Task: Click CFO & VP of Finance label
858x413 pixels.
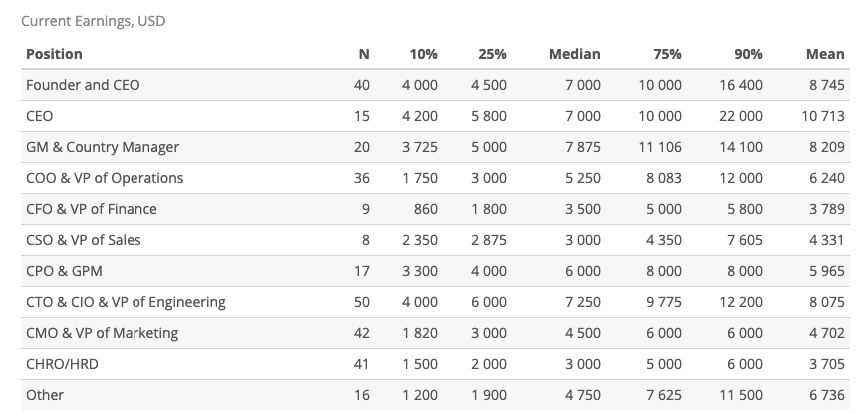Action: tap(91, 209)
